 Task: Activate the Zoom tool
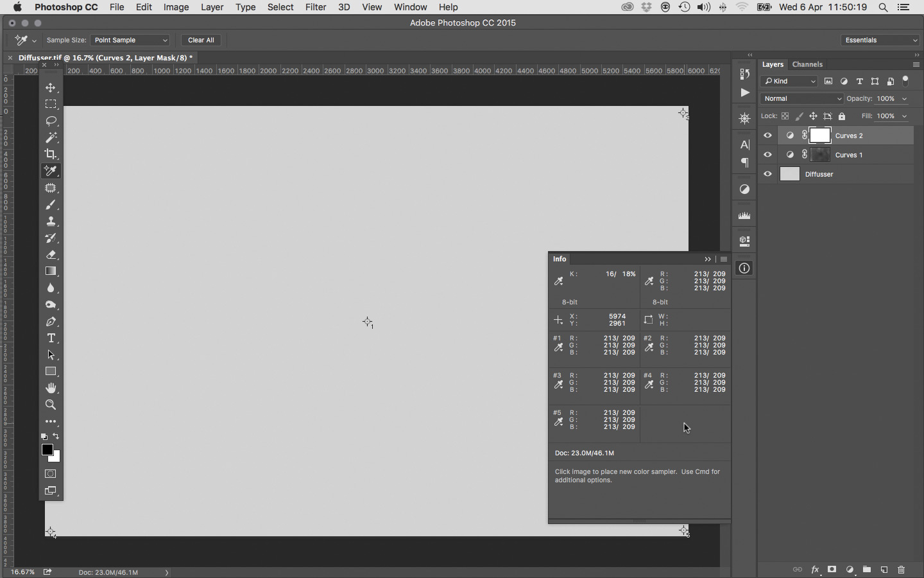[x=51, y=405]
